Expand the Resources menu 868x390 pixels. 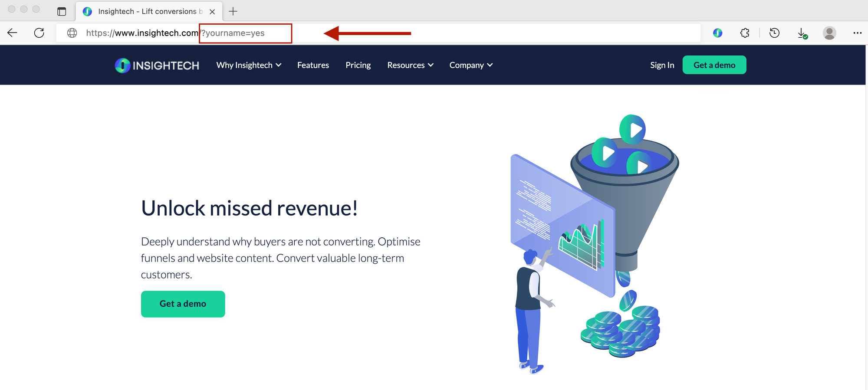tap(410, 65)
